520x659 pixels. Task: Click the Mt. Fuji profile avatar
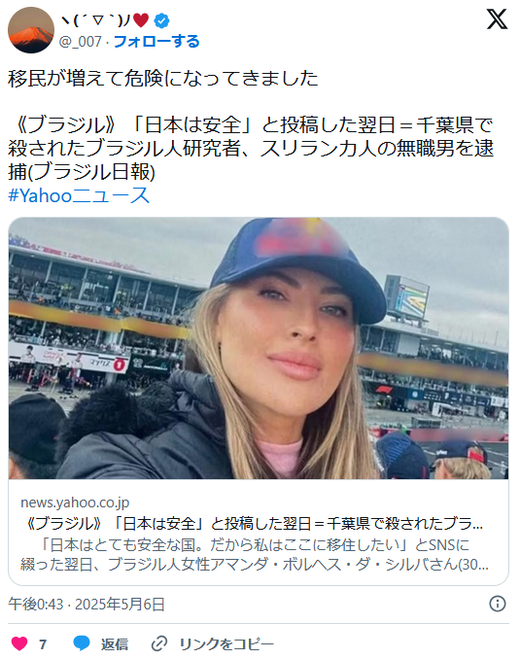[31, 30]
